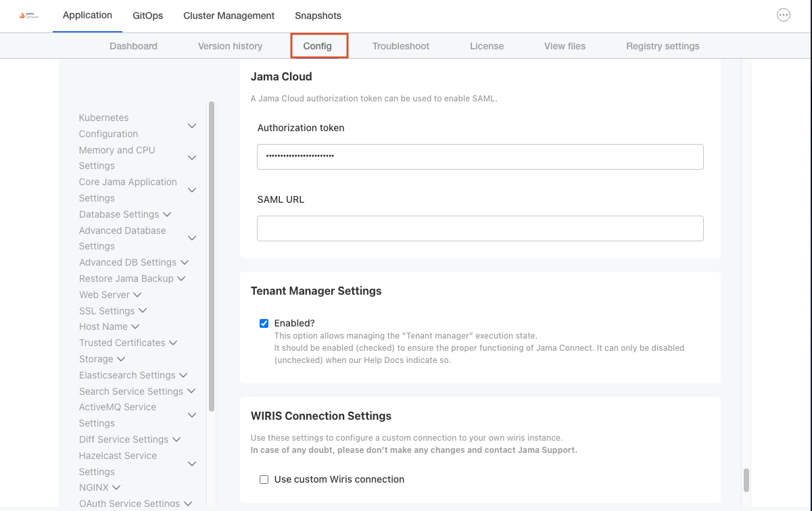Open the Troubleshoot sub-tab

pyautogui.click(x=401, y=46)
